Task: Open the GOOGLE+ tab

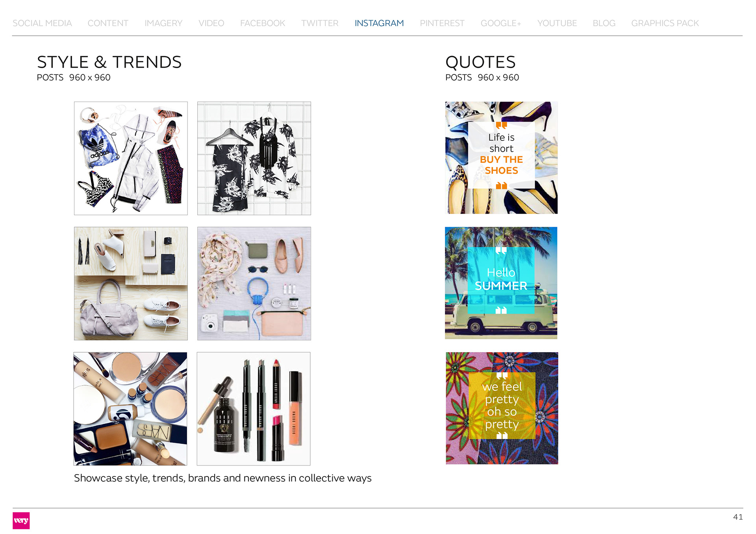Action: click(501, 23)
